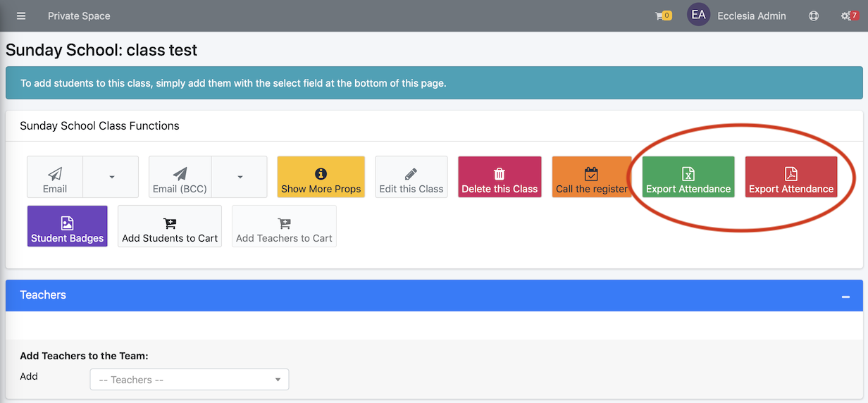This screenshot has height=403, width=868.
Task: Click Add Teachers to the Team label
Action: (84, 356)
